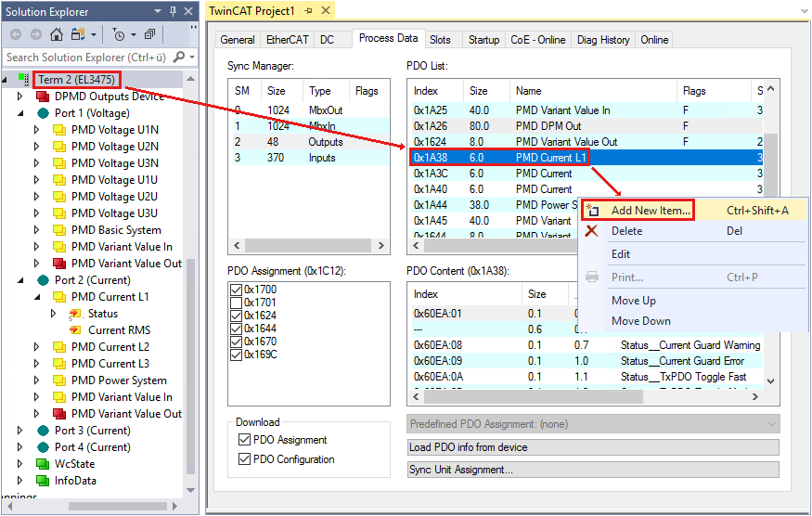
Task: Select the Outputs row in Sync Manager
Action: 310,142
